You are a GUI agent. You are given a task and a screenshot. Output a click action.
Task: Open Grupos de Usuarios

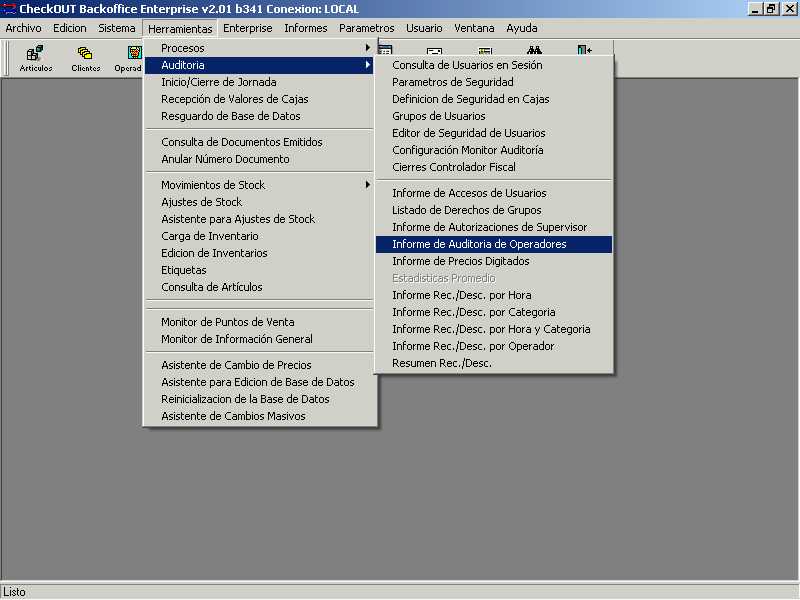coord(494,116)
